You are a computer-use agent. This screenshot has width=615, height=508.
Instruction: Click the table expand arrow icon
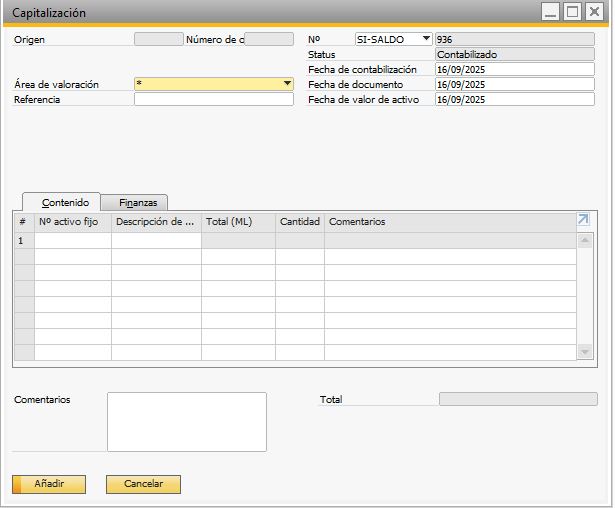pyautogui.click(x=584, y=220)
